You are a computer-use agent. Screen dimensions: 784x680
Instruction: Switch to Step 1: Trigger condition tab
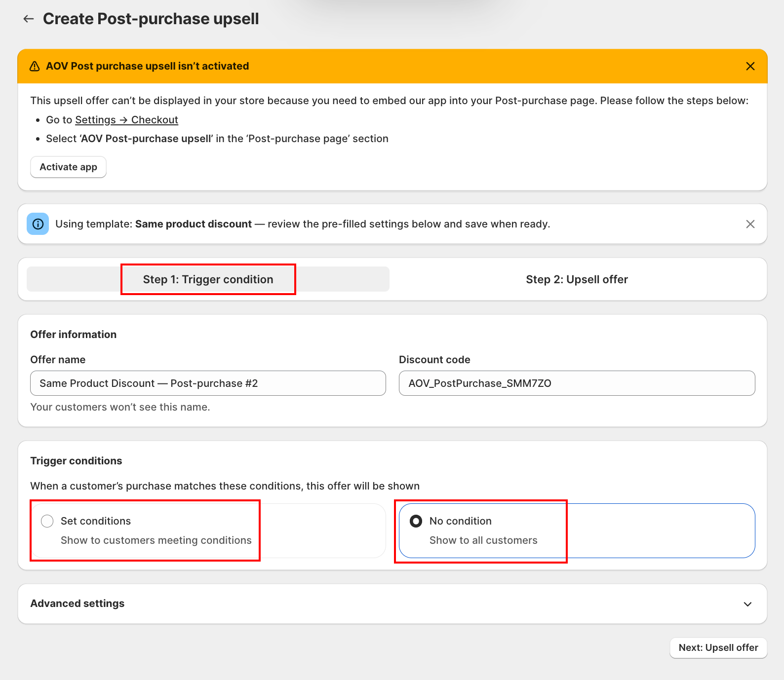208,279
